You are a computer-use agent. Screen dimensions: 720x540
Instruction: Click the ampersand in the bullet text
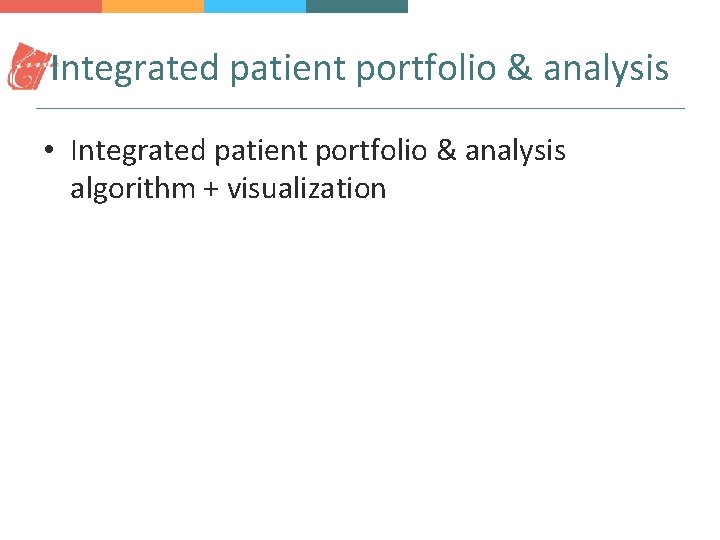[x=447, y=151]
